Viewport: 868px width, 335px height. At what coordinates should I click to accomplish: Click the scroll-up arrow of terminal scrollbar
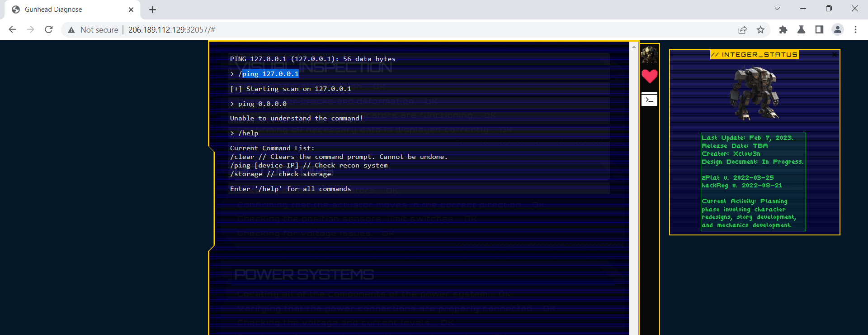[634, 47]
